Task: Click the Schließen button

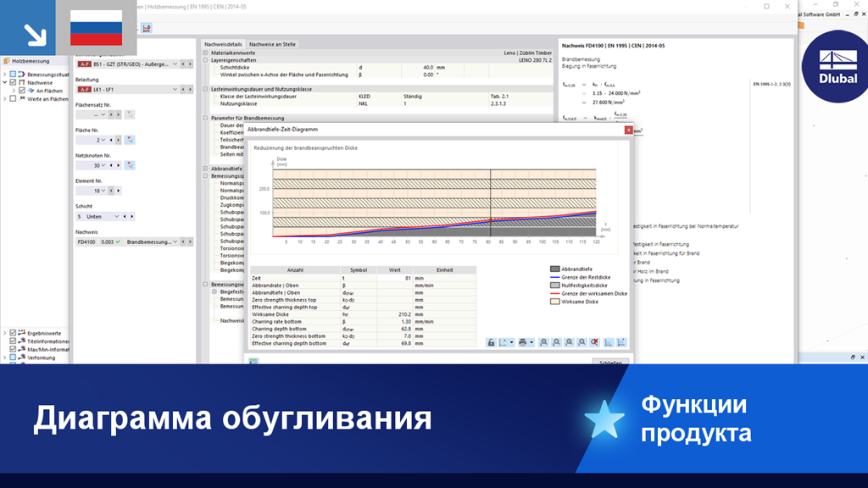Action: point(610,362)
